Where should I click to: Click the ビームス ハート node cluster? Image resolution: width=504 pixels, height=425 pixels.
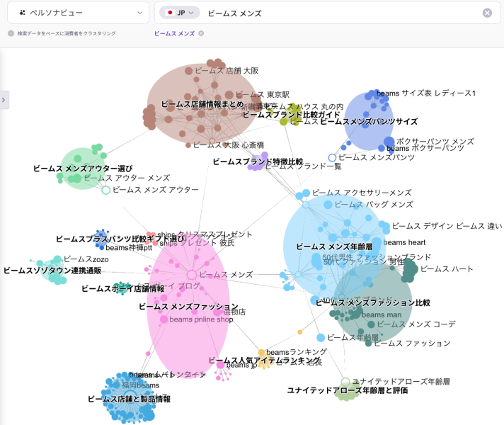pyautogui.click(x=410, y=270)
